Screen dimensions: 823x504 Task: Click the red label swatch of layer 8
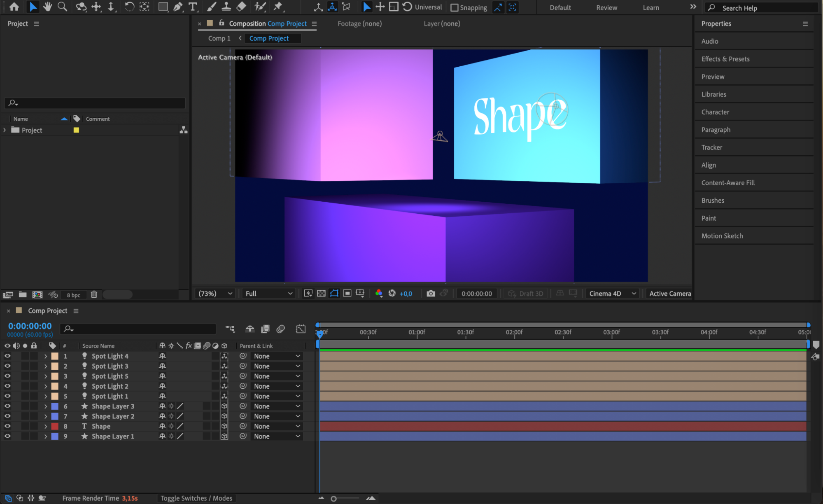click(55, 426)
